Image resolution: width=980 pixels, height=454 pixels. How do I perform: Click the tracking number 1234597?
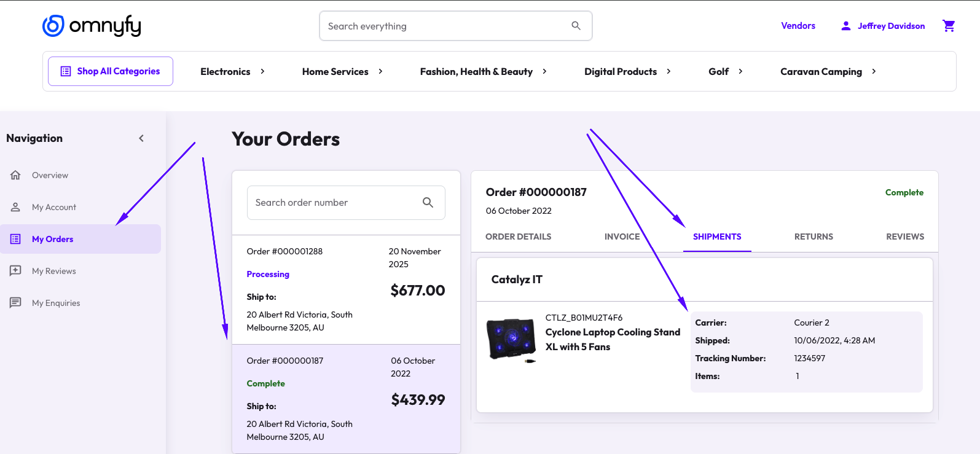pyautogui.click(x=809, y=358)
